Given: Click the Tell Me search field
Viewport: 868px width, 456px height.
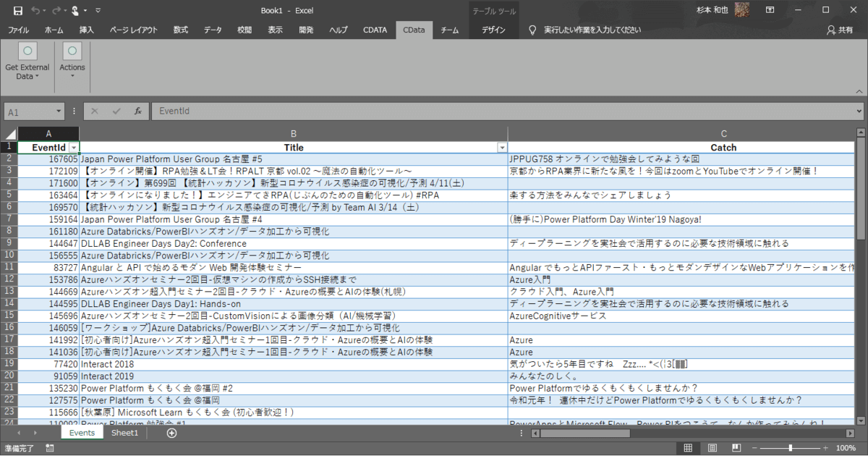Looking at the screenshot, I should point(592,30).
